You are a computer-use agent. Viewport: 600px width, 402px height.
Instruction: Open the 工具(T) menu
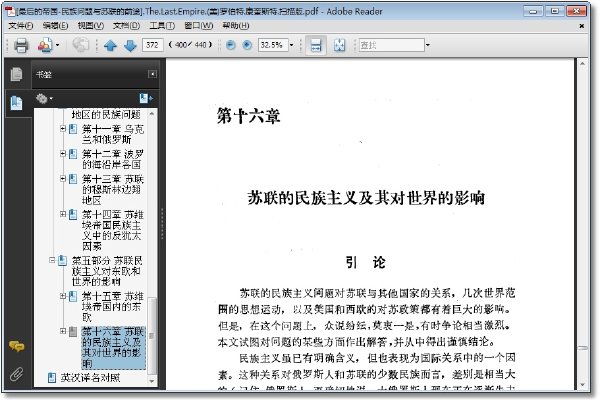(x=162, y=26)
